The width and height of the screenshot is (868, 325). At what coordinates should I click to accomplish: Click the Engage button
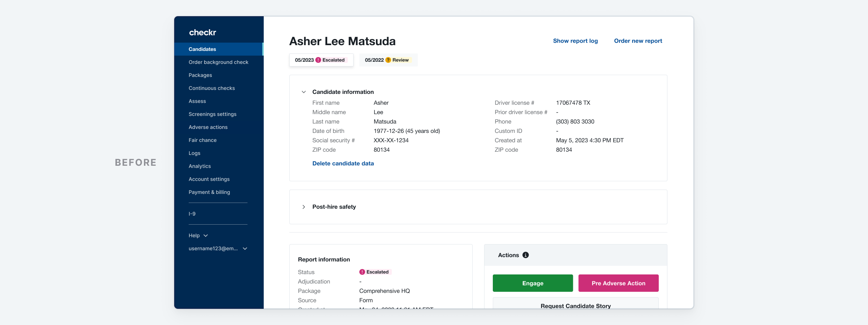pyautogui.click(x=532, y=283)
